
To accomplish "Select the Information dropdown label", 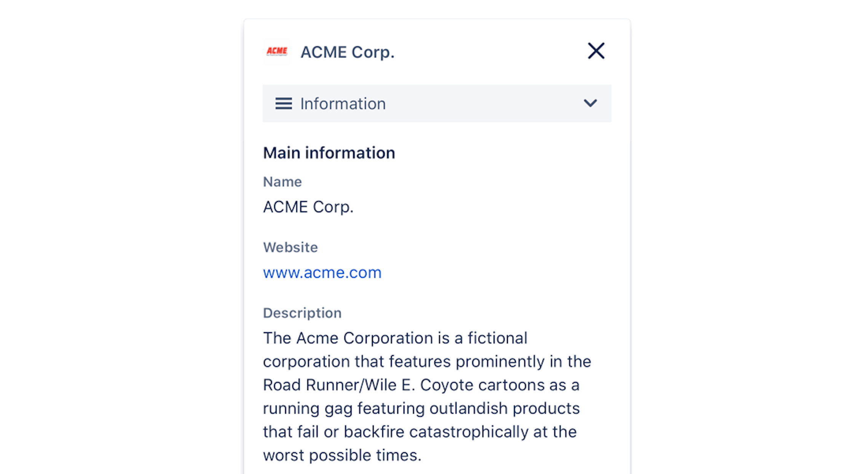I will (343, 104).
